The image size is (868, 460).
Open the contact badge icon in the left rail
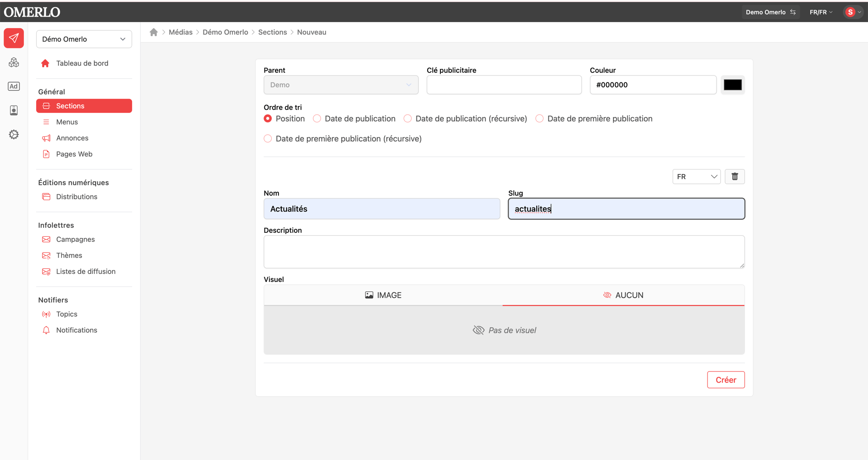[x=14, y=110]
